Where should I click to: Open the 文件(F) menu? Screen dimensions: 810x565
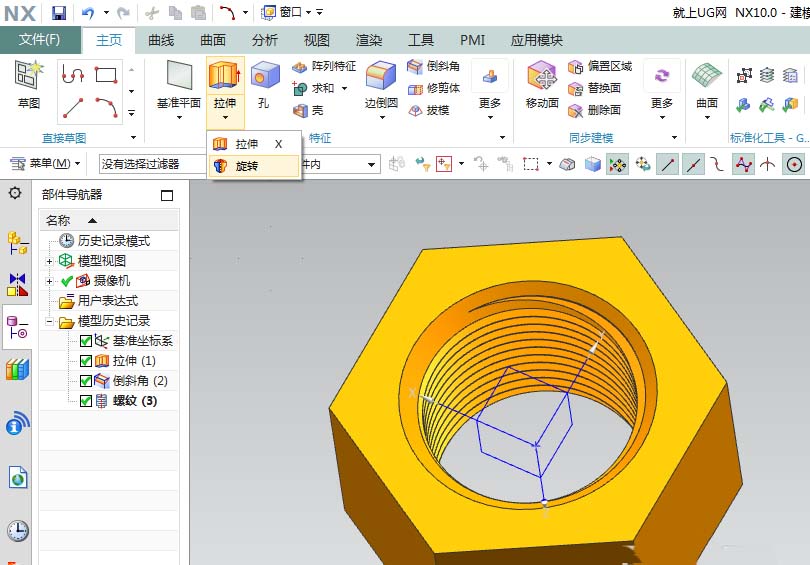(x=39, y=40)
